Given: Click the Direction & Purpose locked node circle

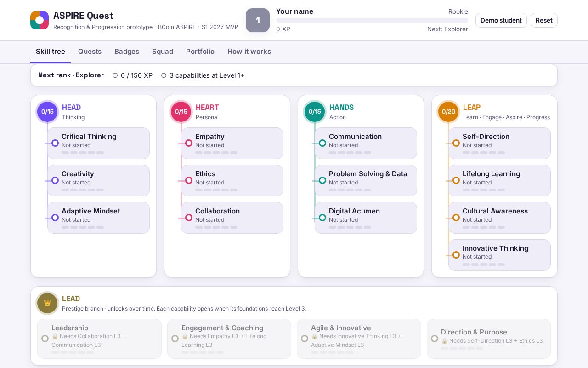Looking at the screenshot, I should click(x=435, y=339).
